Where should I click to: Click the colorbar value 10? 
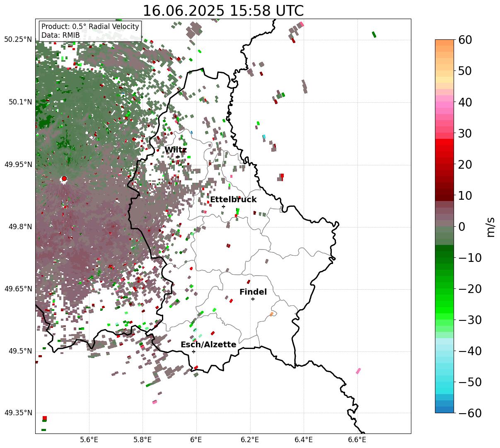pos(464,196)
